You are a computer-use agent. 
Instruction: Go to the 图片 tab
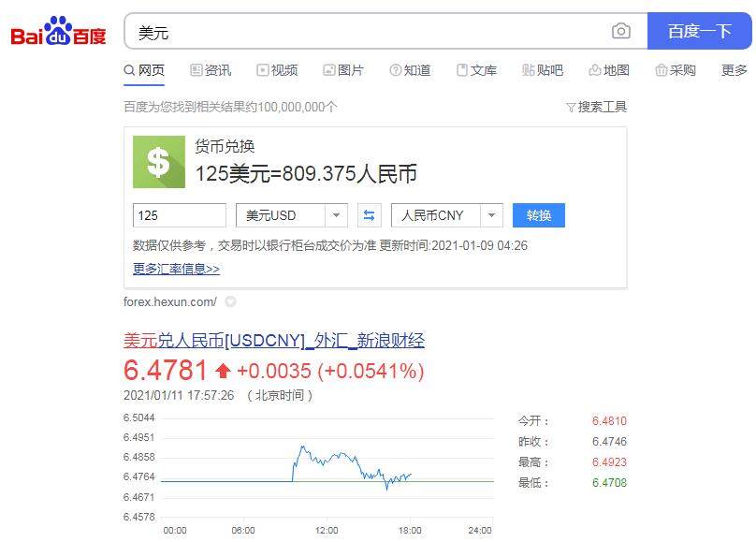coord(343,70)
